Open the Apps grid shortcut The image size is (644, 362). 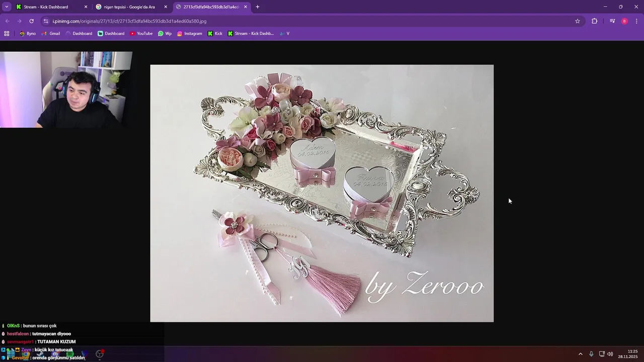click(x=7, y=34)
